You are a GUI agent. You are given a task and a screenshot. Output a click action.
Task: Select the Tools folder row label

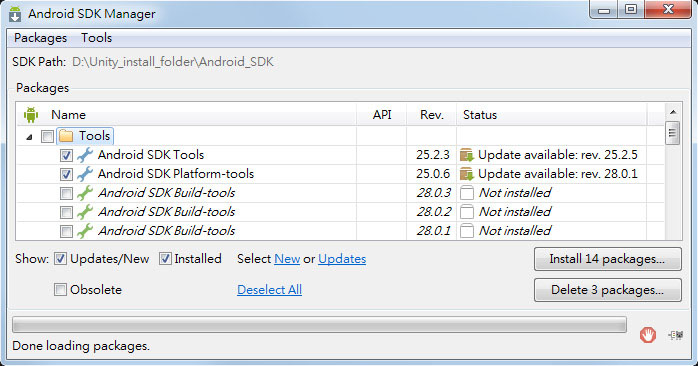coord(94,136)
